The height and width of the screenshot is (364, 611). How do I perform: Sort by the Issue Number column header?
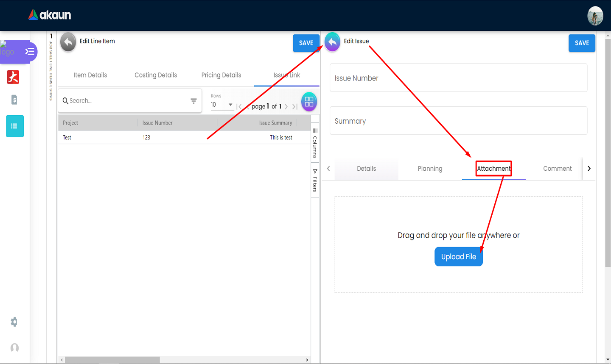(x=157, y=123)
